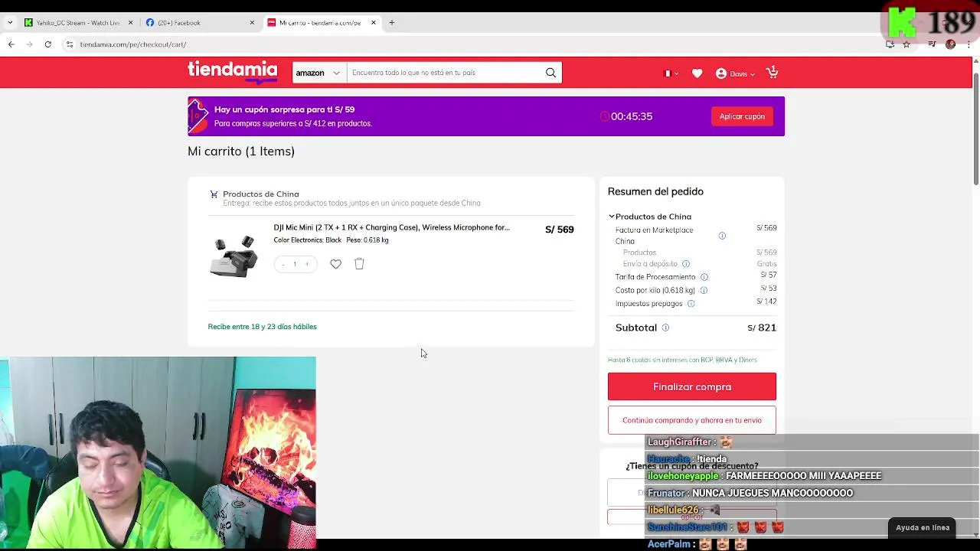Click 'Color Electronics: Black' text

(307, 240)
